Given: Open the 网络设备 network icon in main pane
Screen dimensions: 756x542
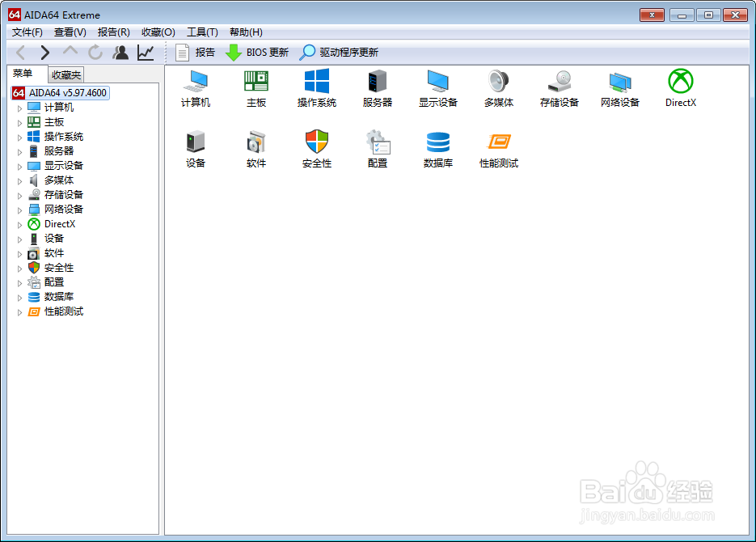Looking at the screenshot, I should 620,88.
